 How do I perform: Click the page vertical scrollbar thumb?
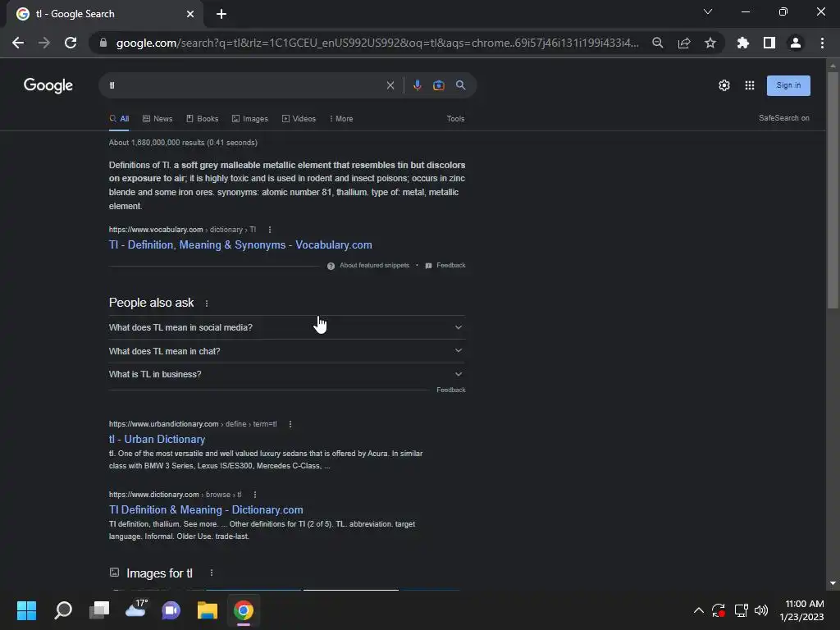pyautogui.click(x=833, y=190)
